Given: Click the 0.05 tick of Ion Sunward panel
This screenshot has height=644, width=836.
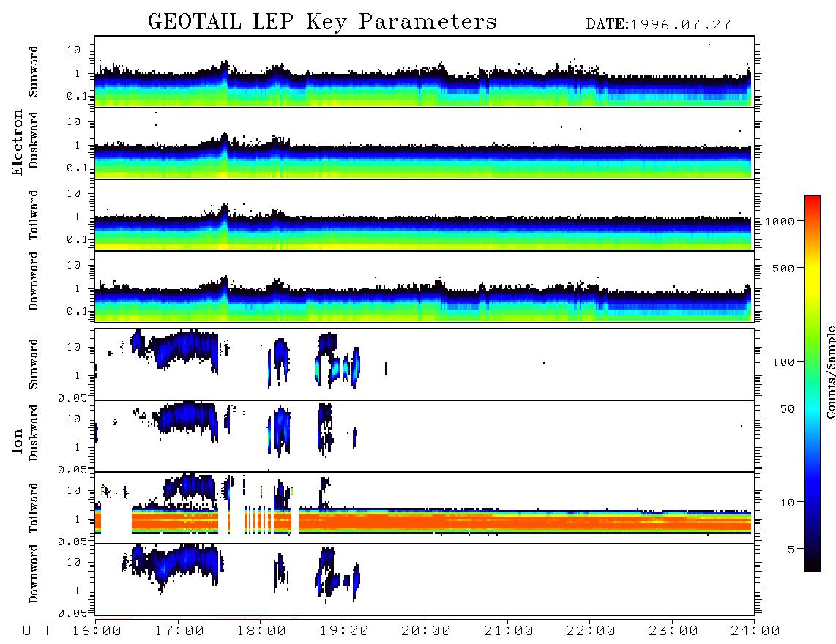Looking at the screenshot, I should click(x=72, y=397).
